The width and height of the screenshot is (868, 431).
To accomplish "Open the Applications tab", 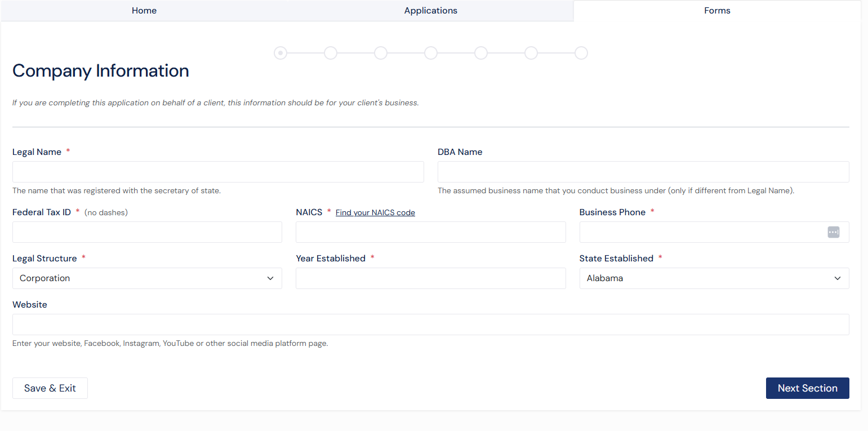I will click(x=430, y=11).
